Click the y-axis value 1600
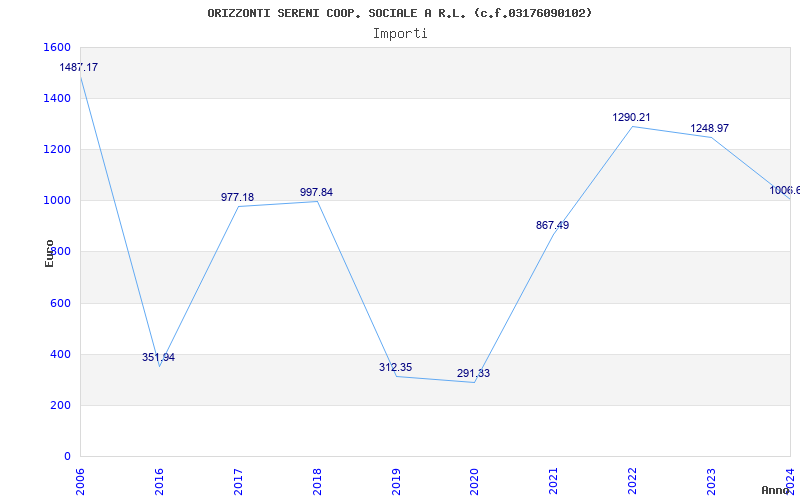The image size is (800, 500). (57, 47)
